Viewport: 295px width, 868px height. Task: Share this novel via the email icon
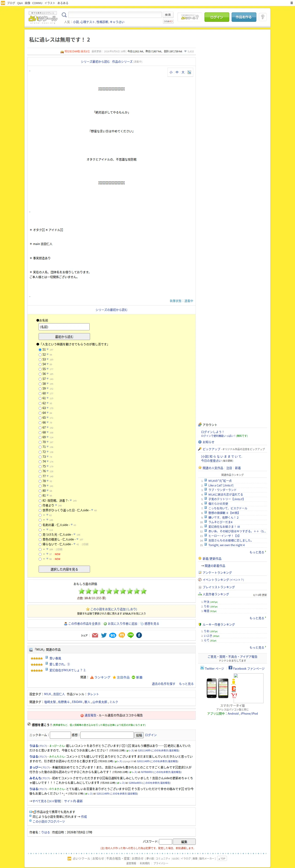(x=95, y=635)
